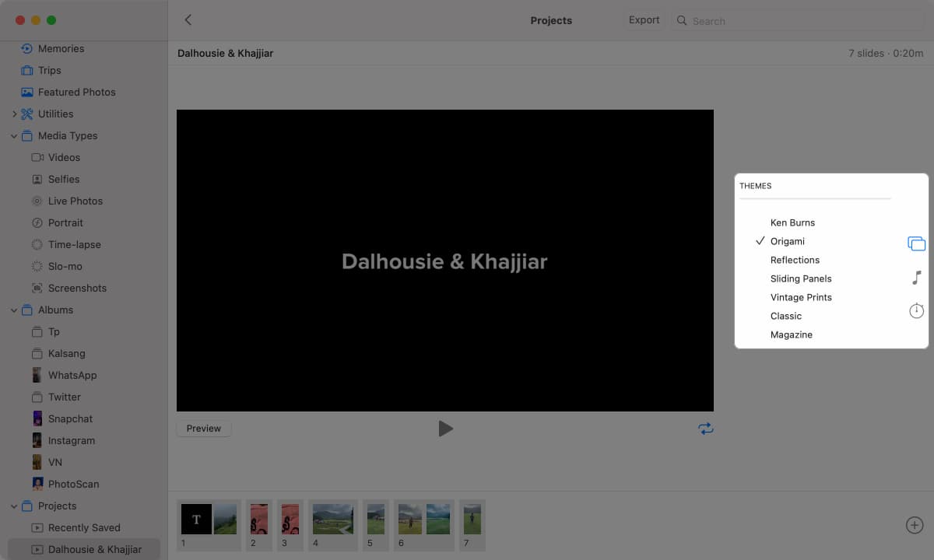Select slide 7 thumbnail
The height and width of the screenshot is (560, 934).
point(472,519)
